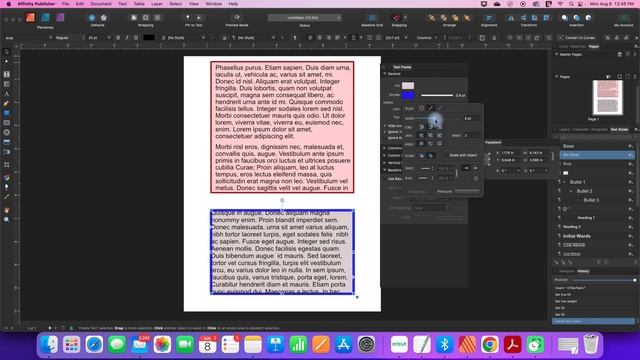640x360 pixels.
Task: Open the My Account icon
Action: click(x=623, y=18)
